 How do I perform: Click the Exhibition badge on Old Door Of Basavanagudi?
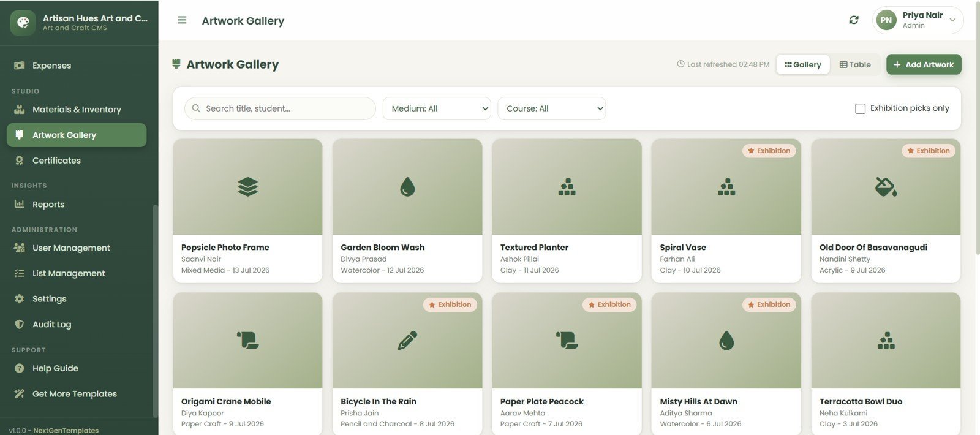(x=929, y=151)
